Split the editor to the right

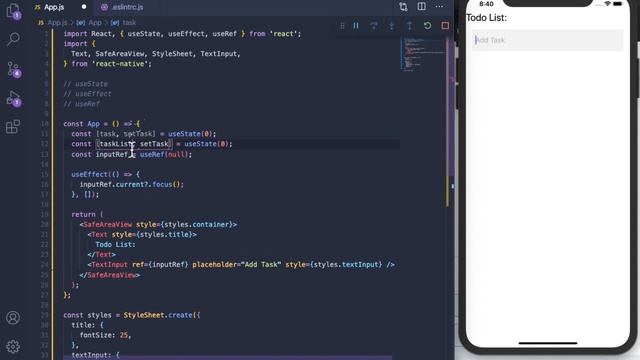point(422,7)
